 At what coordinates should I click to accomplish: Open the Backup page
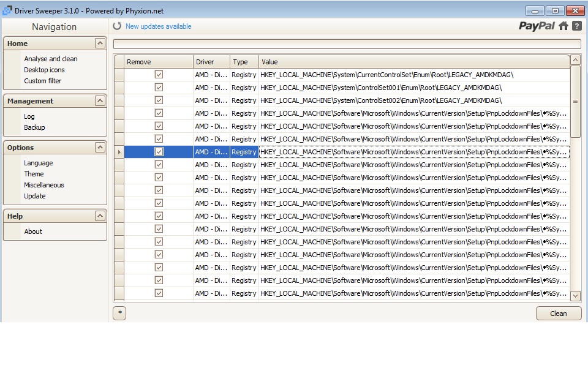(x=34, y=127)
